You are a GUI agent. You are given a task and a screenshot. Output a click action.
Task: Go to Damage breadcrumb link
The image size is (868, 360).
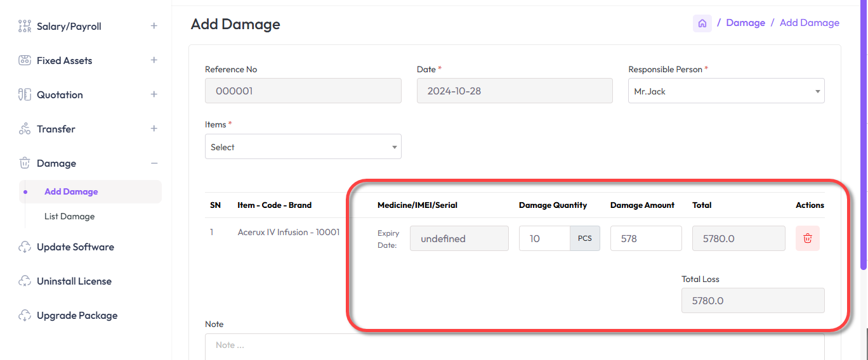point(745,23)
